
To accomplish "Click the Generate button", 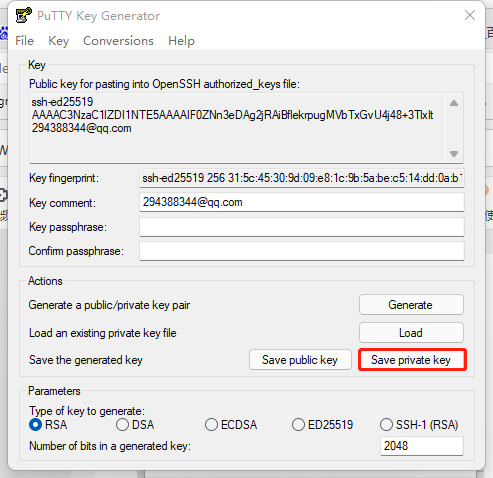I will tap(411, 305).
